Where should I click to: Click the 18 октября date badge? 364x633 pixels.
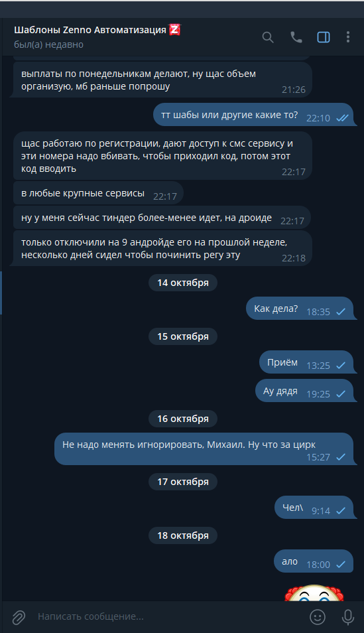pyautogui.click(x=183, y=535)
